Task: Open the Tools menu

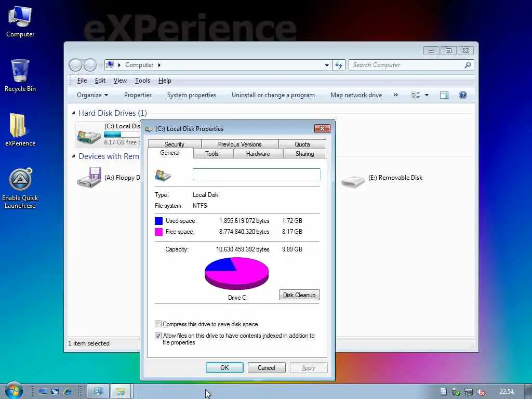Action: click(142, 81)
